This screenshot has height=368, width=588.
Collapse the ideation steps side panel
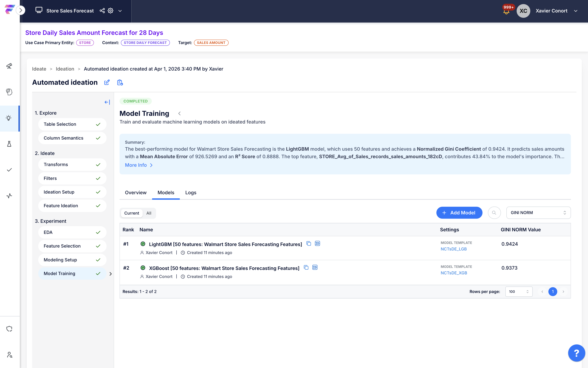click(x=107, y=102)
